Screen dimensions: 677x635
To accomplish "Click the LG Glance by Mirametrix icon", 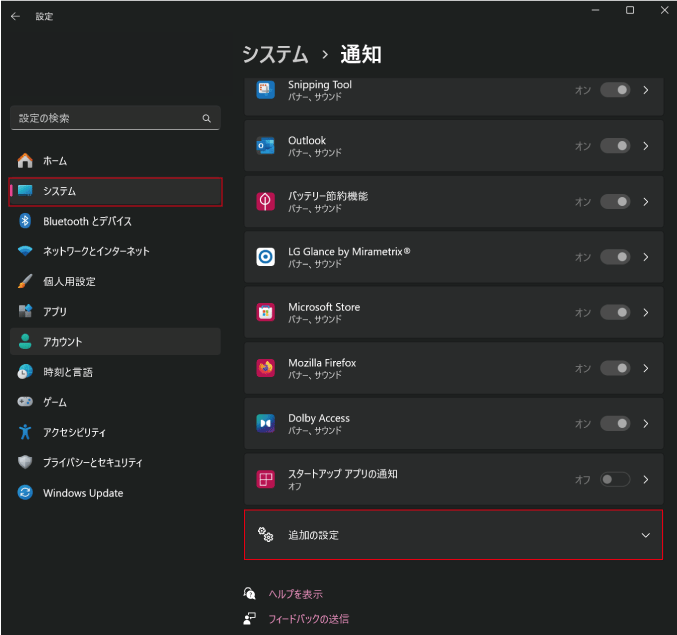I will [x=265, y=257].
